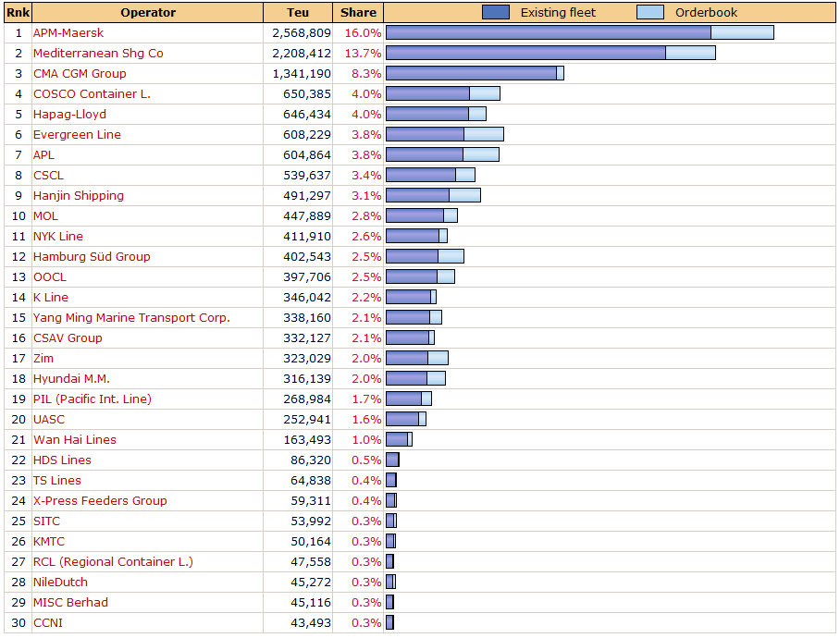The height and width of the screenshot is (638, 840).
Task: Click the Rnk column header
Action: pos(18,12)
